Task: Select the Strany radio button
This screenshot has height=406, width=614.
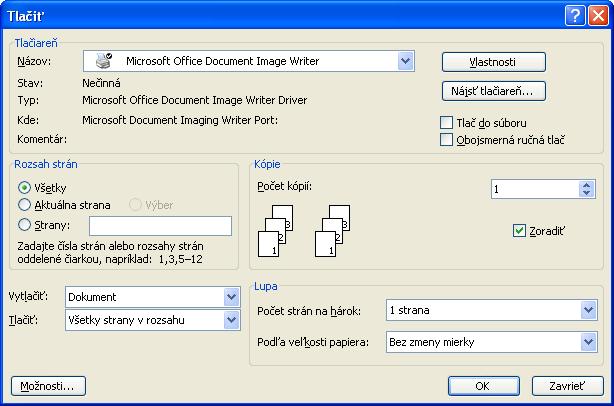Action: tap(25, 225)
